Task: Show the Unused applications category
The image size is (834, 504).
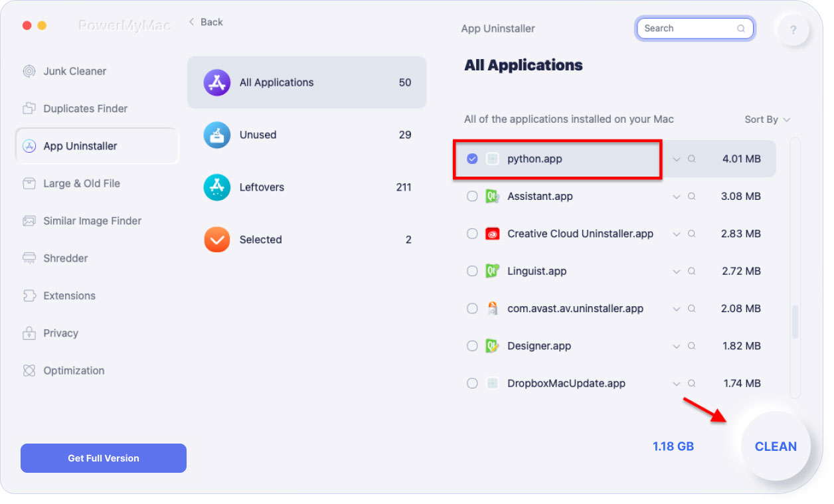Action: click(x=307, y=135)
